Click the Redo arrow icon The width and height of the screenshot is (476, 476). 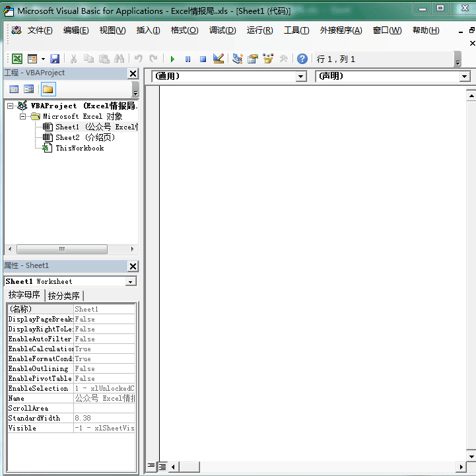(x=154, y=59)
